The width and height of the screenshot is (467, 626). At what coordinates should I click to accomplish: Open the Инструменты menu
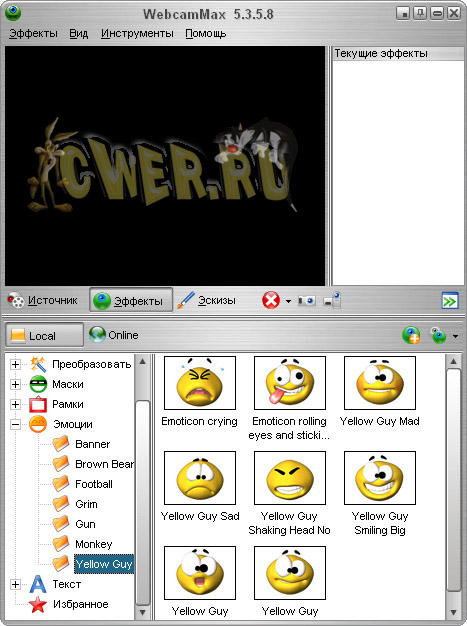point(137,33)
